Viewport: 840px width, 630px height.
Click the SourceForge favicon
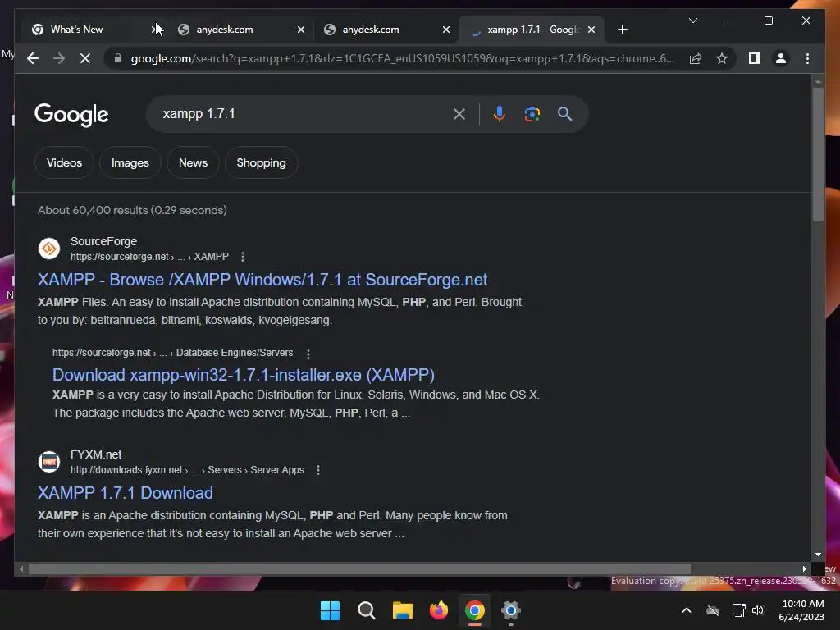48,249
